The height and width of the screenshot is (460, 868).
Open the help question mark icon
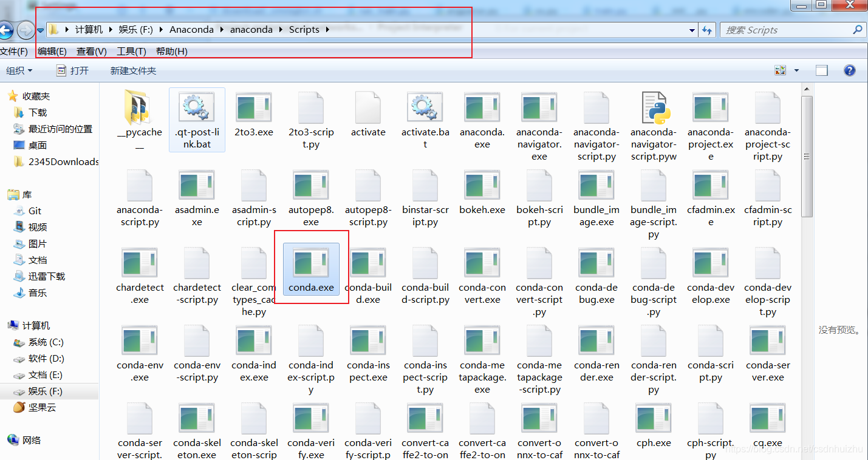click(850, 70)
